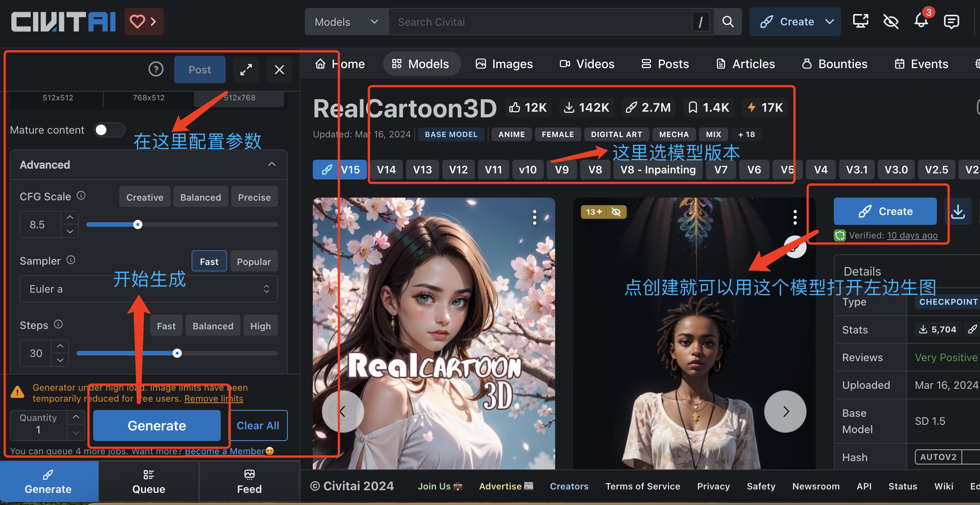Select 768x512 aspect ratio

click(148, 98)
